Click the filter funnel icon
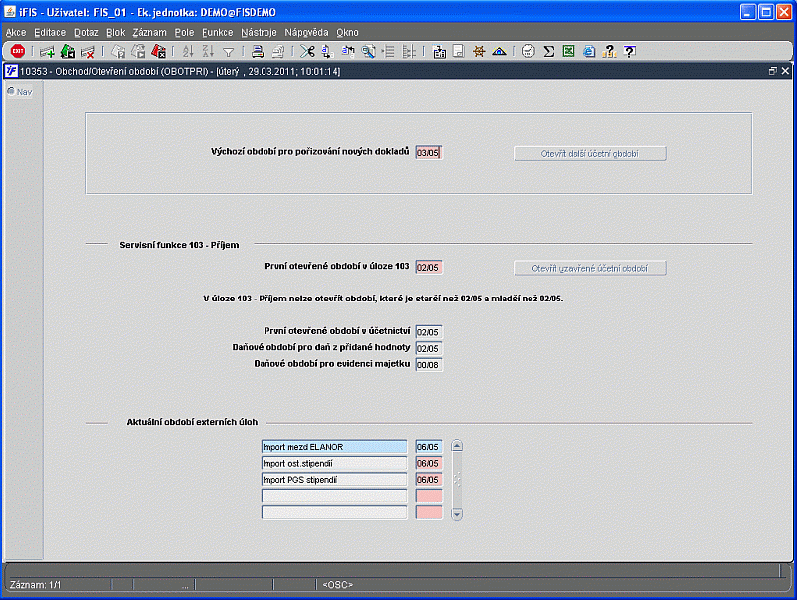The image size is (797, 600). tap(229, 51)
